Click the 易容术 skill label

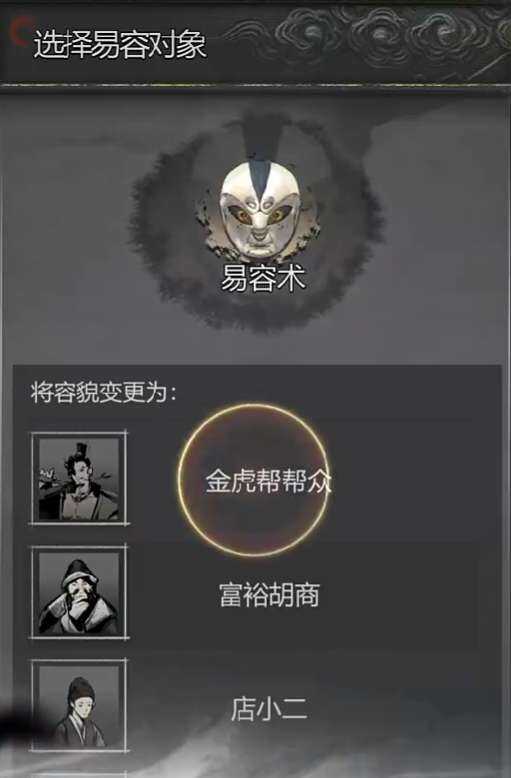(x=262, y=278)
